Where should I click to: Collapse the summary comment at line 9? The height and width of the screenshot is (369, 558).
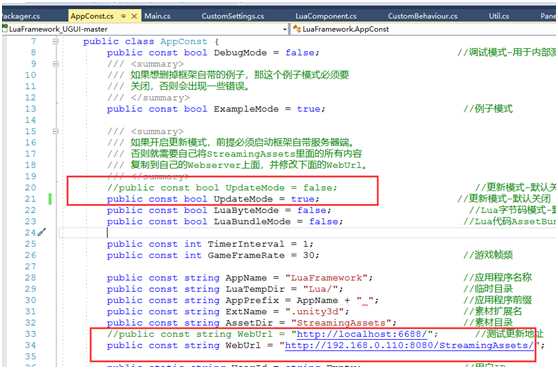coord(55,64)
